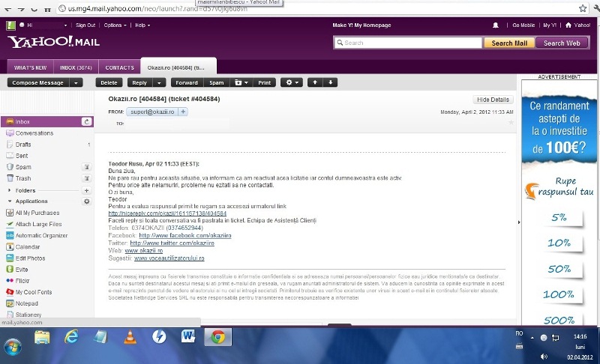Add sender to contacts with plus icon

(x=183, y=112)
